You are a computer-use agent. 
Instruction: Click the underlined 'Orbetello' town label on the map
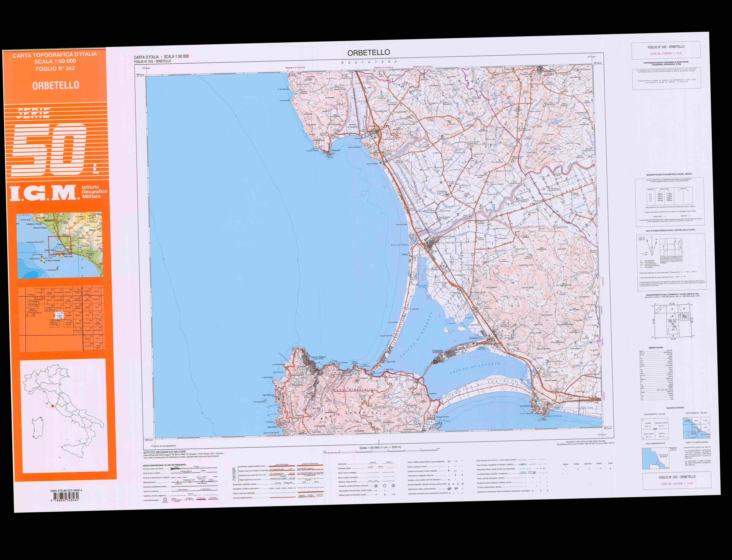(x=438, y=351)
